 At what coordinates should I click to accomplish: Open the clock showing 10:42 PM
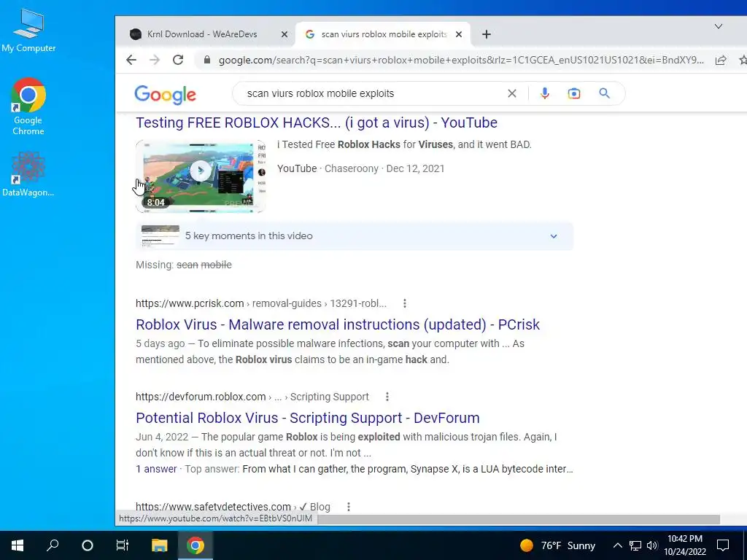[685, 545]
